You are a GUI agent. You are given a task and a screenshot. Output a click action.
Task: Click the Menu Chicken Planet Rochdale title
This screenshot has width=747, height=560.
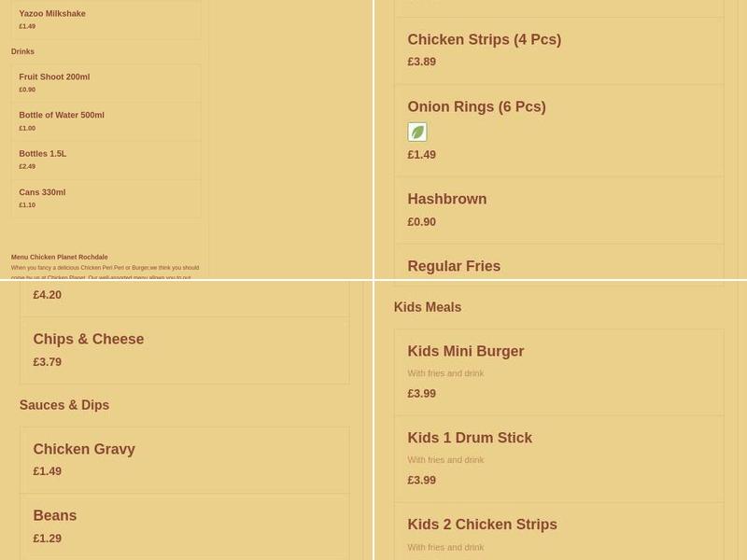(x=60, y=256)
